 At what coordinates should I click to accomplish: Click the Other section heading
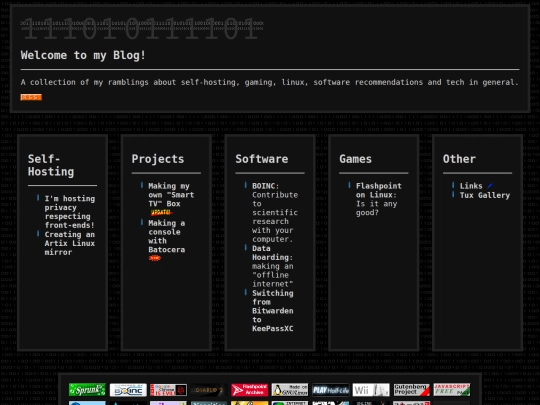coord(459,159)
